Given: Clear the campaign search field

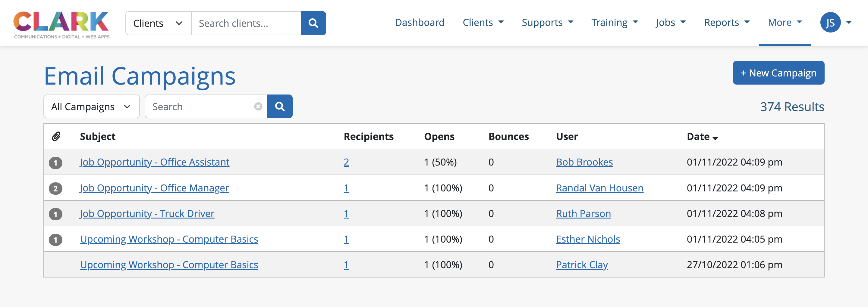Looking at the screenshot, I should (258, 107).
